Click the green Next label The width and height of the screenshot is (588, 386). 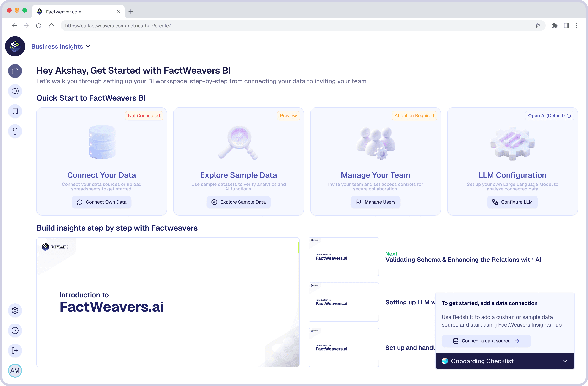coord(391,254)
